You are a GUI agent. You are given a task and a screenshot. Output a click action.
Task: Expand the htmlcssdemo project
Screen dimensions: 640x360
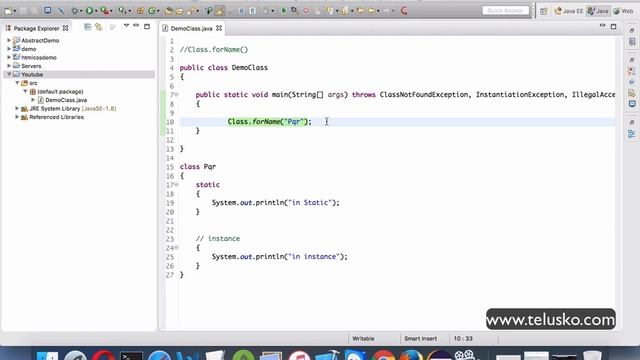[9, 57]
